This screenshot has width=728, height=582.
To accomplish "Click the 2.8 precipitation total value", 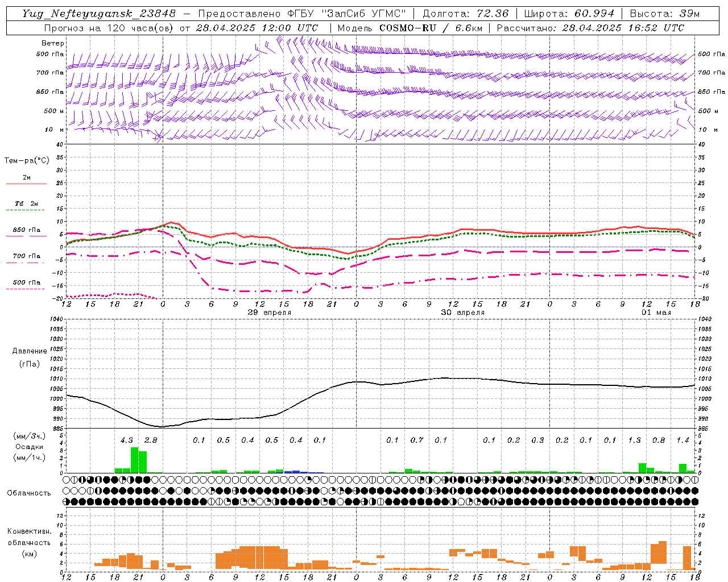I will 150,440.
